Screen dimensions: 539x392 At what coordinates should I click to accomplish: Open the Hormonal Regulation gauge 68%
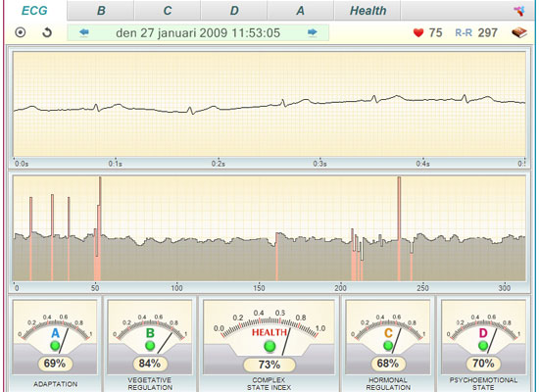click(x=388, y=337)
